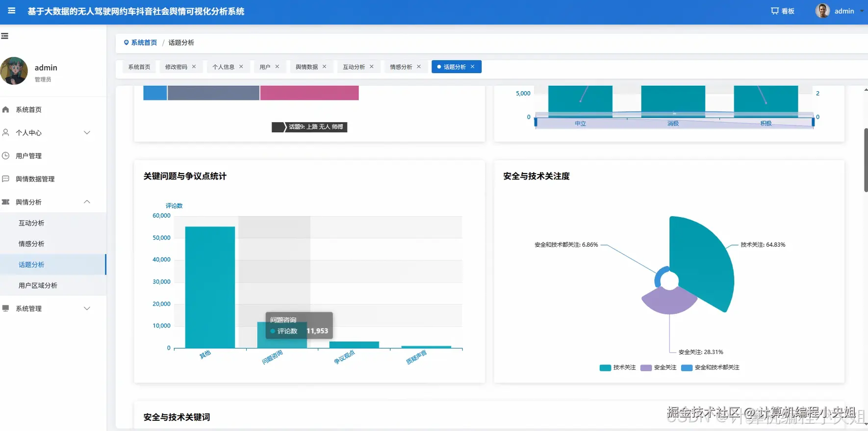The height and width of the screenshot is (431, 868).
Task: Click the 其他 bar in chart
Action: 210,287
